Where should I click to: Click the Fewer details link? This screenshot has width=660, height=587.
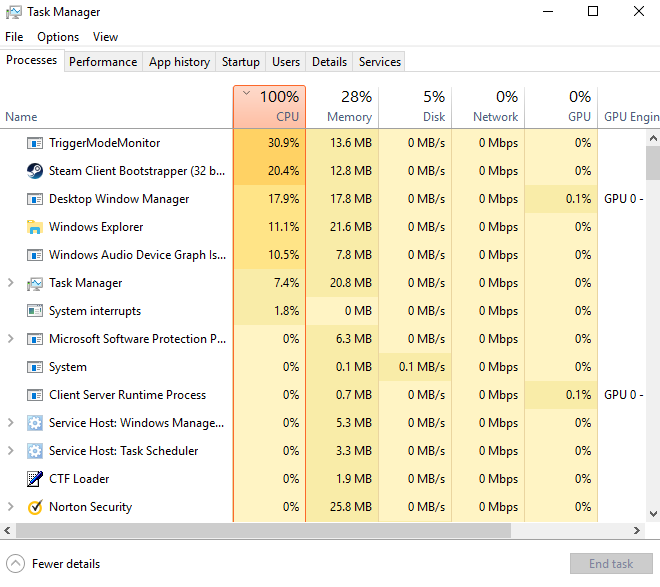pos(66,564)
